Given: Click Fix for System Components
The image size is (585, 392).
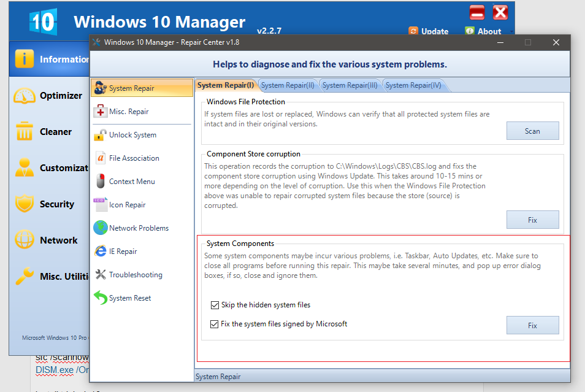Looking at the screenshot, I should [532, 325].
